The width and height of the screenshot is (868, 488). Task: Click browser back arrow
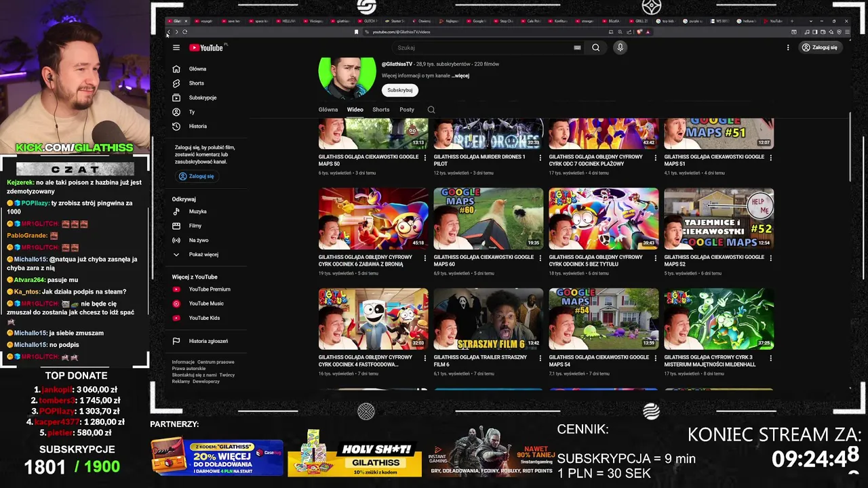[168, 32]
